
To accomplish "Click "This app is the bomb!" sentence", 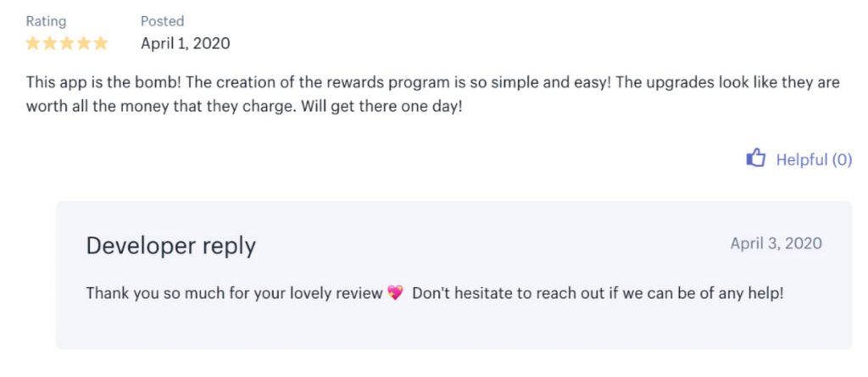I will (104, 82).
